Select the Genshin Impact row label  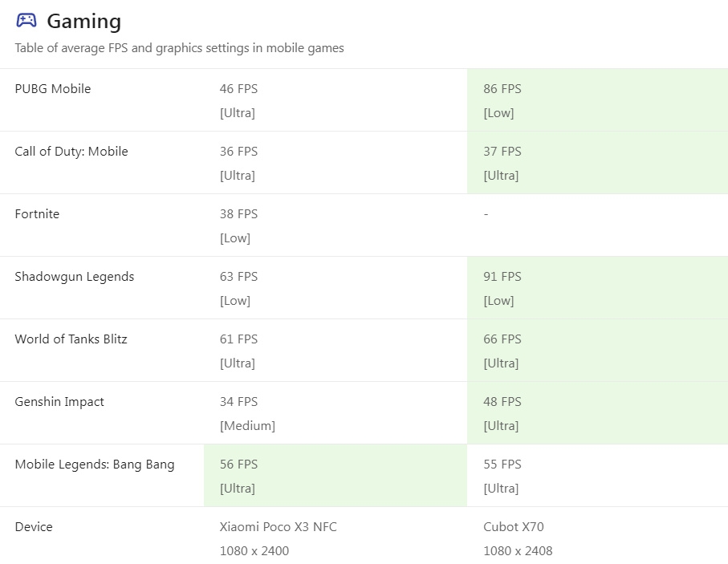(59, 402)
